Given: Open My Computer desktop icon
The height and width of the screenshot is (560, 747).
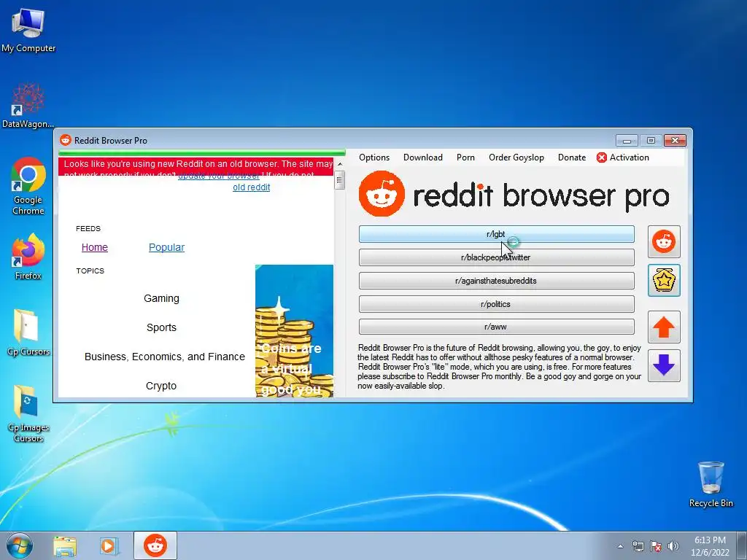Looking at the screenshot, I should [28, 29].
